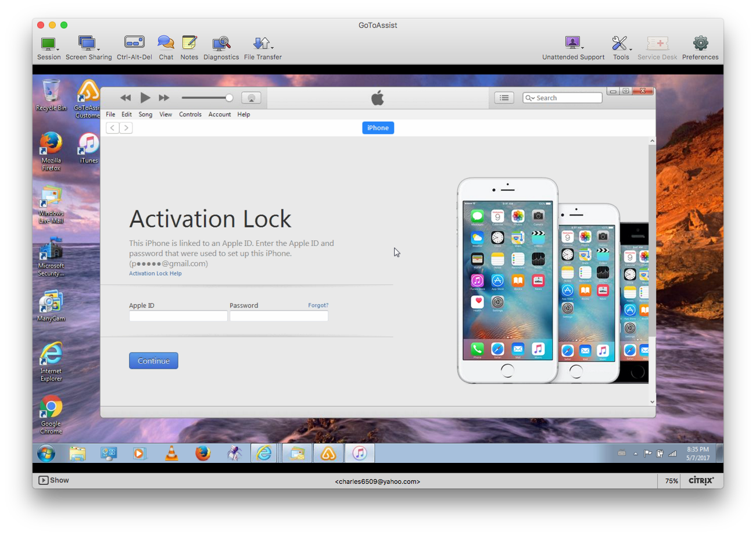
Task: Open the Windows Start menu
Action: 46,453
